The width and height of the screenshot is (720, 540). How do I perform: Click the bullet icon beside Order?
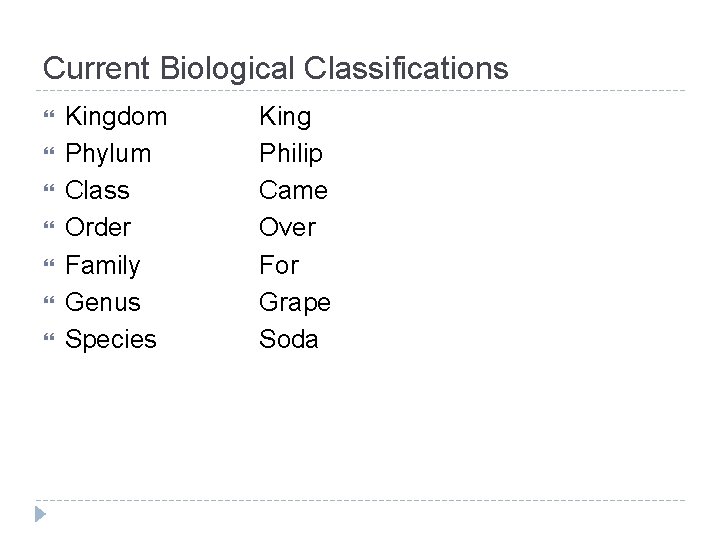click(49, 228)
